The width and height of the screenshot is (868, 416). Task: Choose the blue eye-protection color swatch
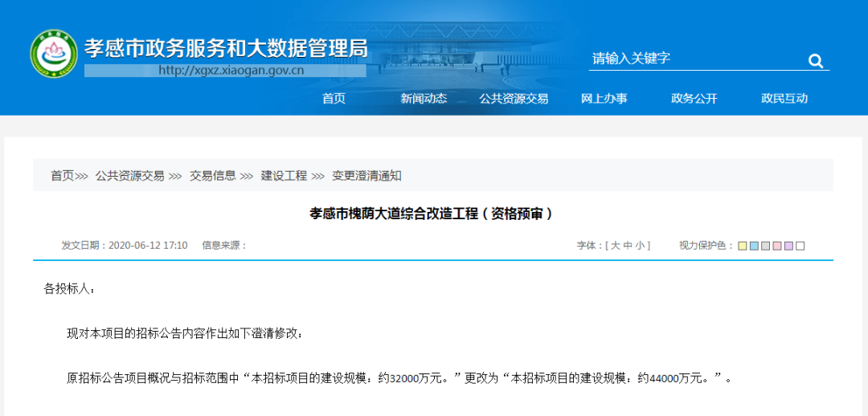pyautogui.click(x=754, y=246)
